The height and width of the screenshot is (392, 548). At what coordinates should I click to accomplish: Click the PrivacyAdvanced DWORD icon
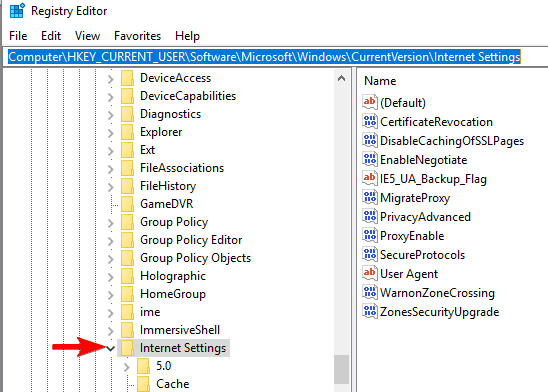[x=370, y=217]
